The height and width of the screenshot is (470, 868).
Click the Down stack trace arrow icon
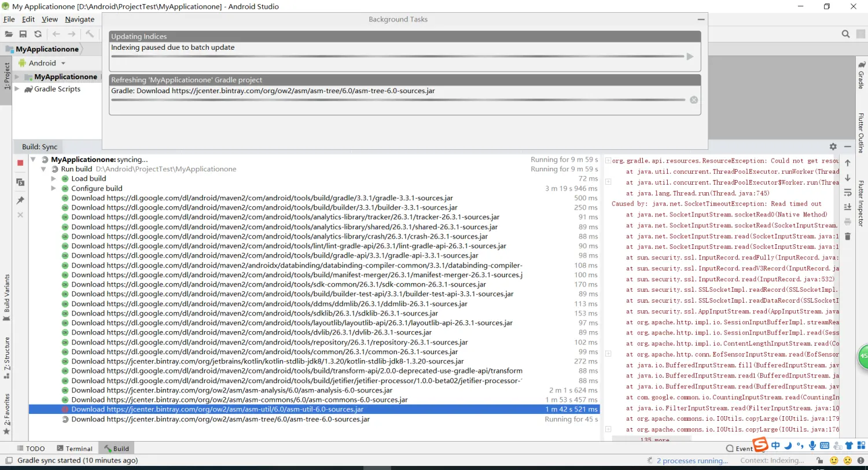point(848,178)
